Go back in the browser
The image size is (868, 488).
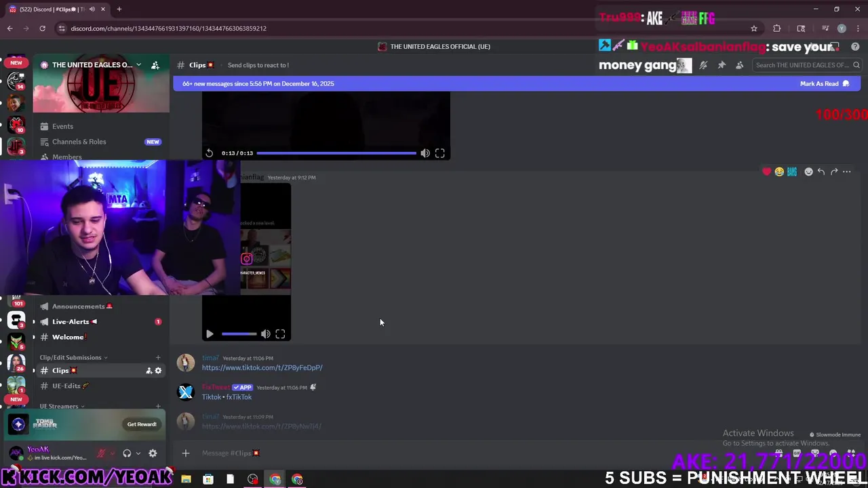tap(9, 28)
